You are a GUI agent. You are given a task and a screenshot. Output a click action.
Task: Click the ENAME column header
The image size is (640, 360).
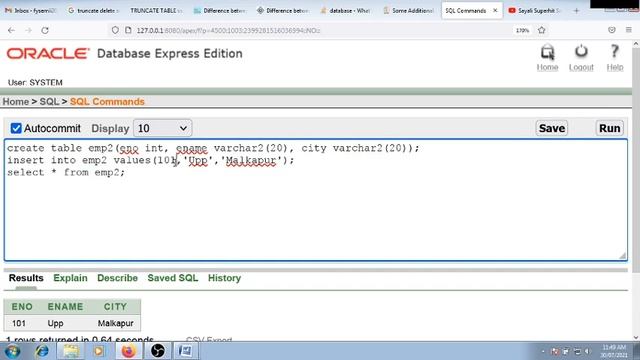(65, 307)
